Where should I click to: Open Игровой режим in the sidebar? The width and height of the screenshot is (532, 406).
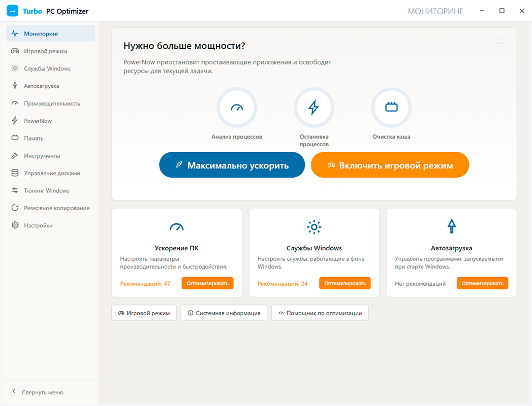[x=50, y=51]
